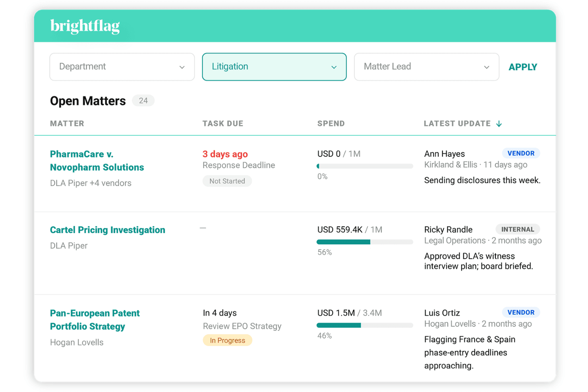Click the APPLY button

[x=523, y=67]
